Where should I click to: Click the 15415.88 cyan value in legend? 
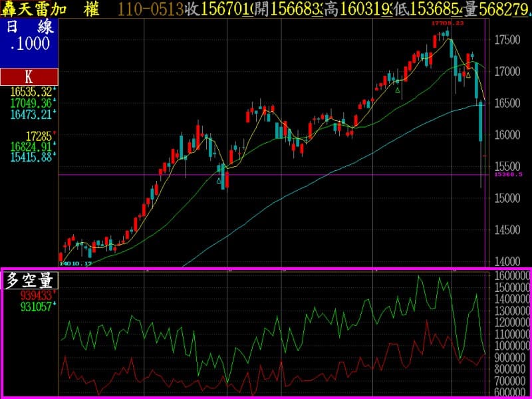(x=30, y=158)
